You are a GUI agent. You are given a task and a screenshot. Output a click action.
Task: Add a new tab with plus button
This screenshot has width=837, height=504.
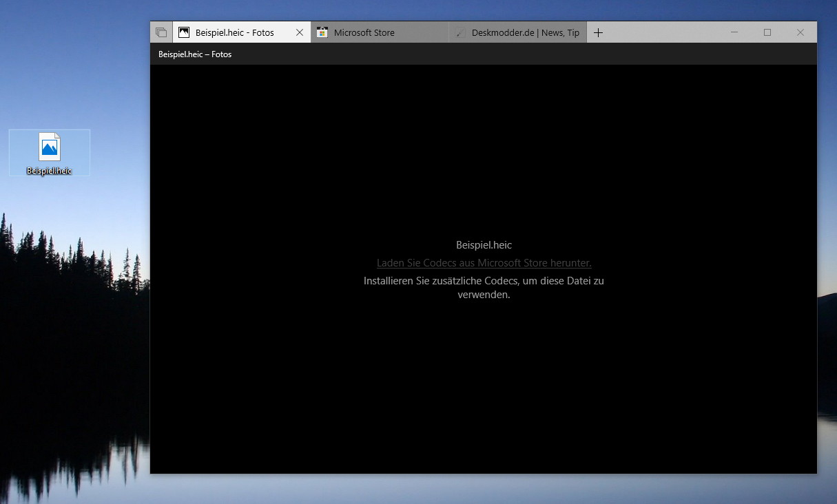click(598, 32)
